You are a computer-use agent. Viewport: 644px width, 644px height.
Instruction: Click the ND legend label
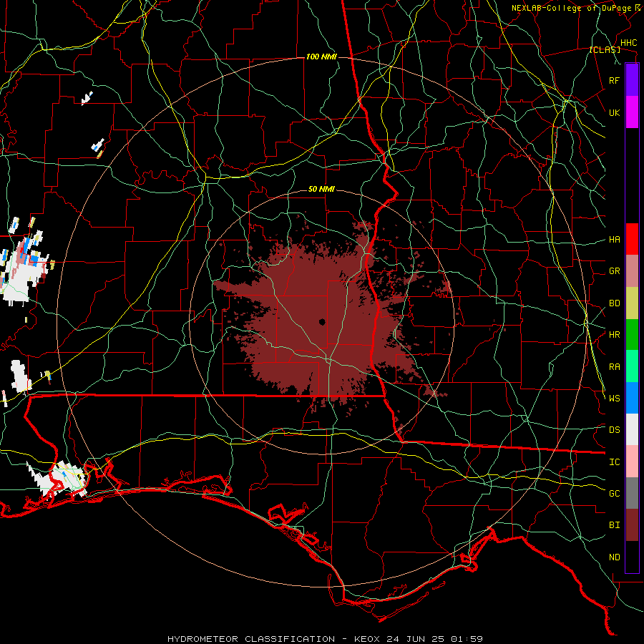point(614,557)
